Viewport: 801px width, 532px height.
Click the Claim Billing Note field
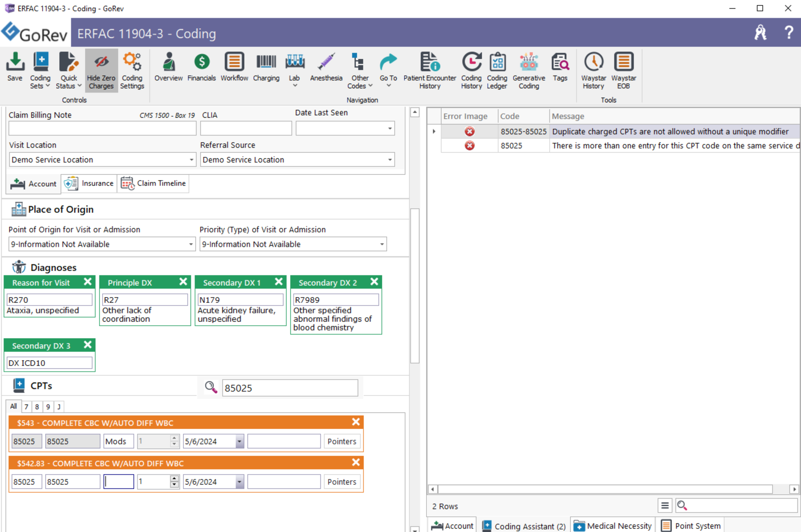[x=102, y=129]
